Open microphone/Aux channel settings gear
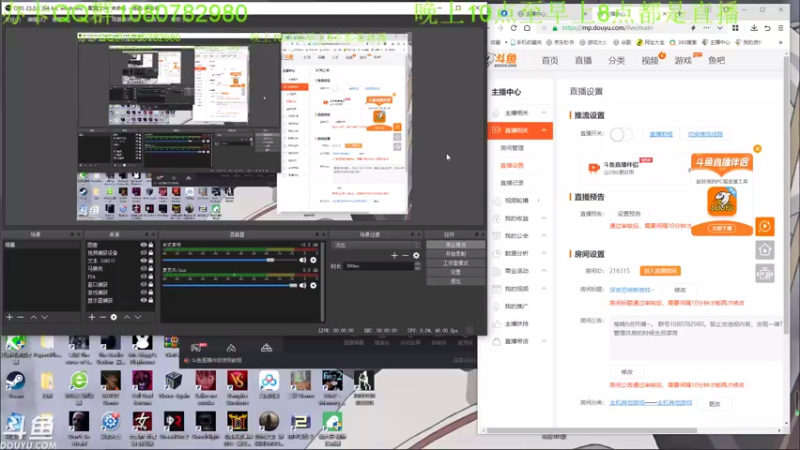 [x=313, y=286]
